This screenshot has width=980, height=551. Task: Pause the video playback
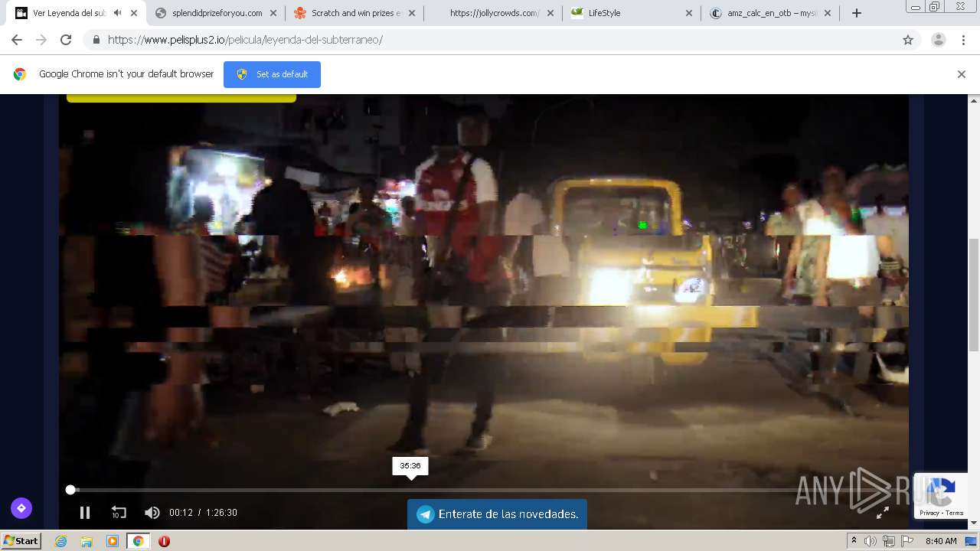pyautogui.click(x=85, y=513)
